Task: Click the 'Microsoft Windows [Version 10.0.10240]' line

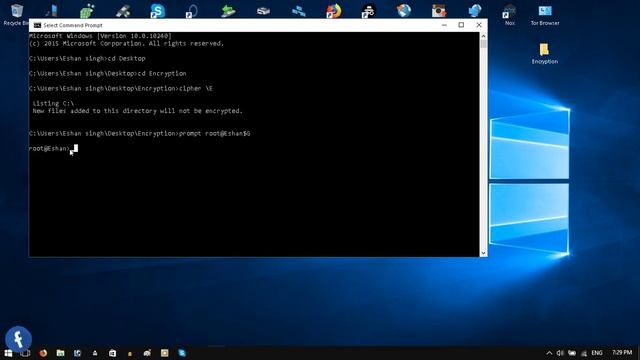Action: (x=100, y=36)
